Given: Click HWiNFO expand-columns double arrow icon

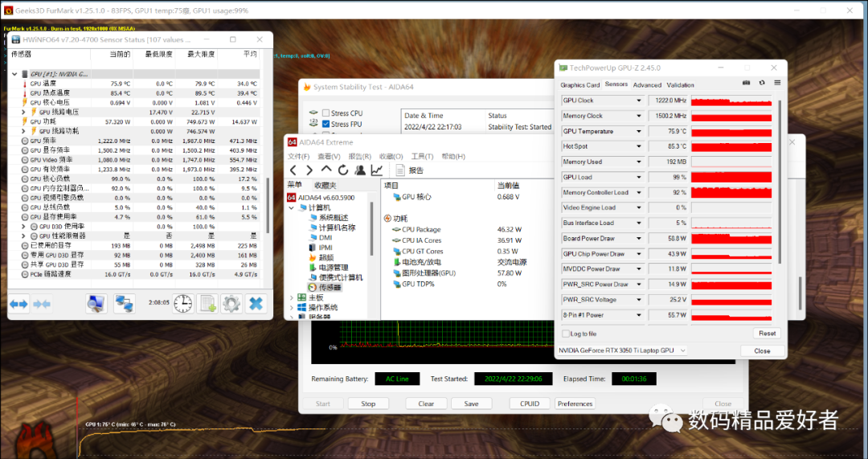Looking at the screenshot, I should pyautogui.click(x=18, y=304).
